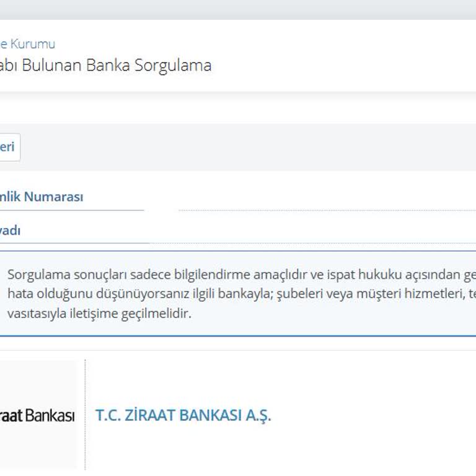Screen dimensions: 476x476
Task: Click the 'Sorgulama sonuçları sadece bilgilendirme' notice text
Action: [x=129, y=275]
